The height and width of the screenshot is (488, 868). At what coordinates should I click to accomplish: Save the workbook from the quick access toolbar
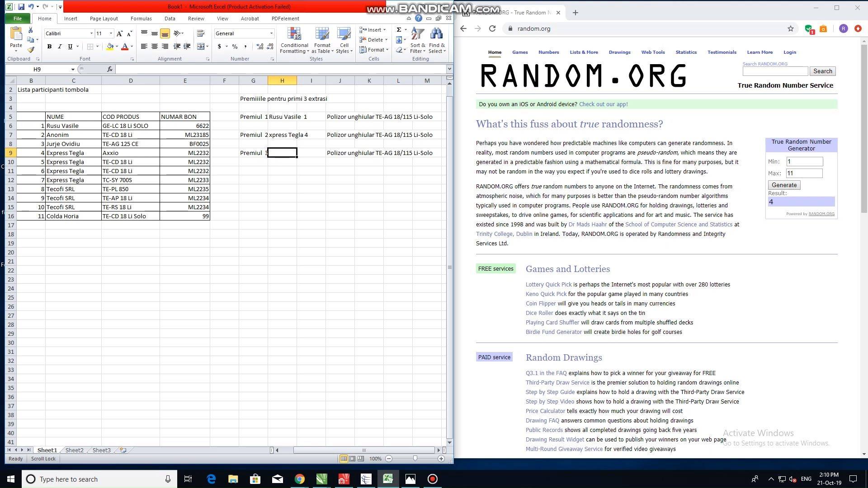coord(21,7)
